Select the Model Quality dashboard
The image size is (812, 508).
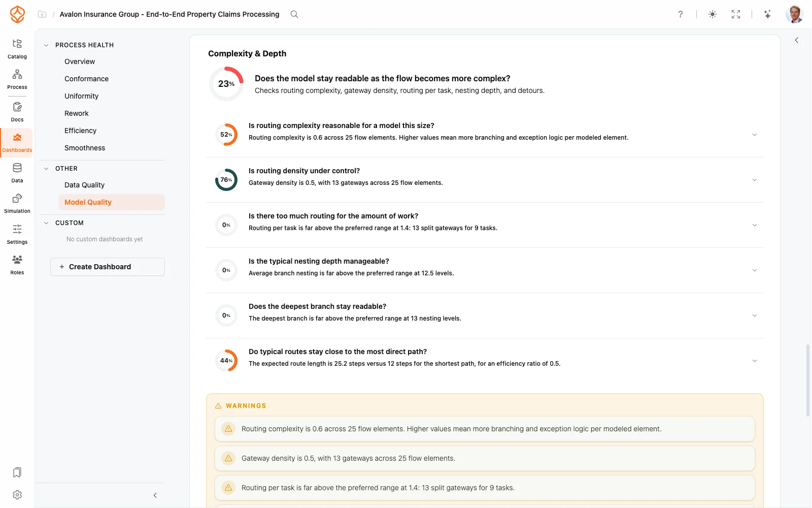tap(112, 202)
